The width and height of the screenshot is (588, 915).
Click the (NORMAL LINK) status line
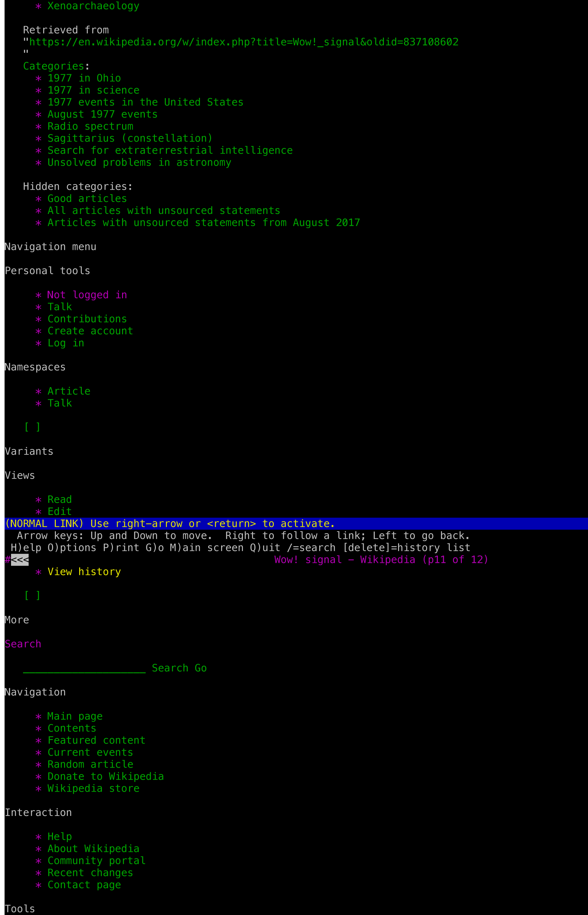click(296, 523)
